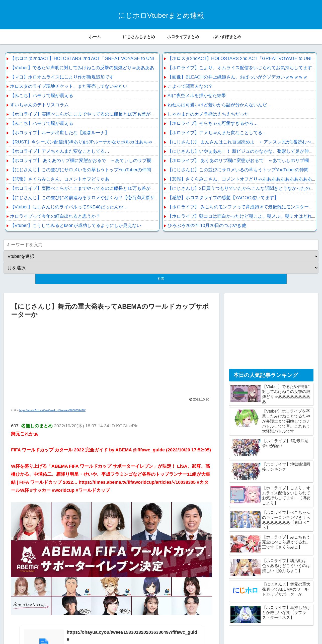Click the clock icon beside 2022.10.20 date

191,399
